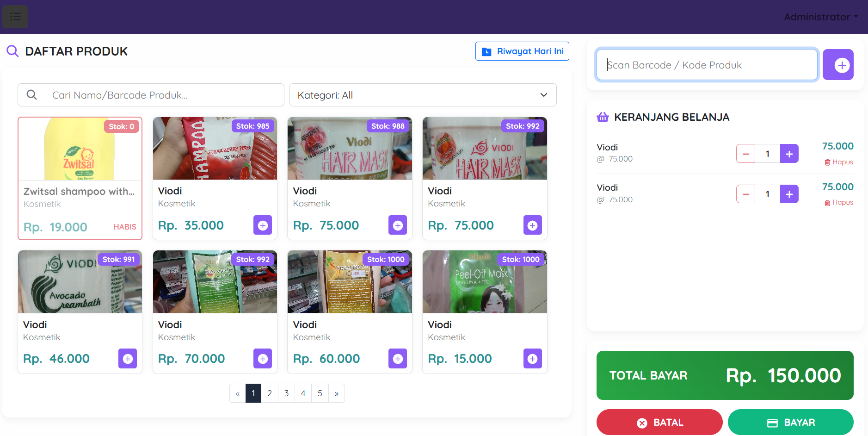This screenshot has width=868, height=436.
Task: Go to next page using » arrow
Action: pyautogui.click(x=337, y=393)
